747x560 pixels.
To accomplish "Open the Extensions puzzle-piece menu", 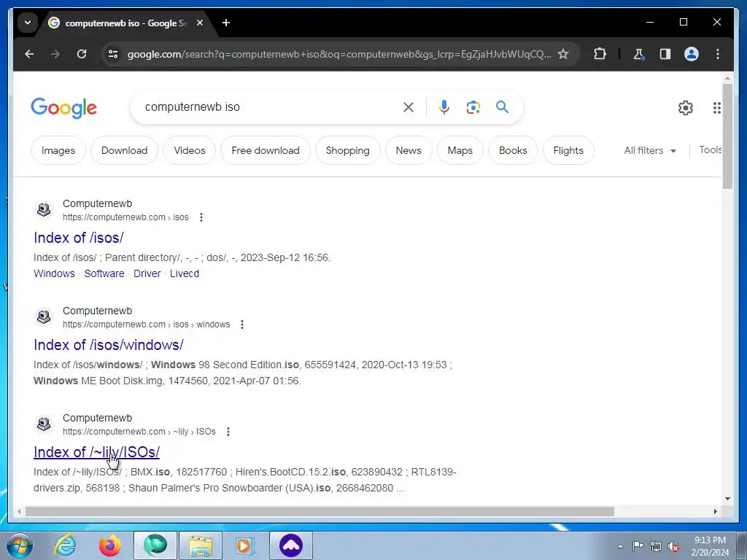I will 600,54.
